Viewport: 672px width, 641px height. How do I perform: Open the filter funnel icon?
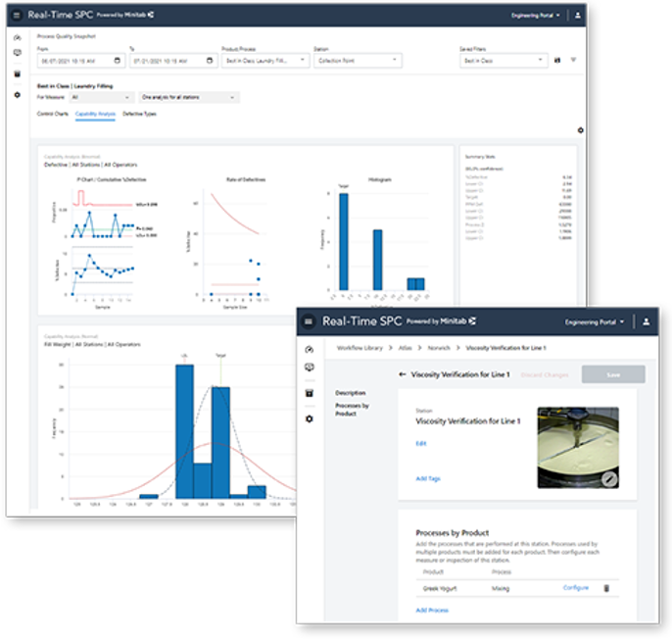tap(573, 60)
